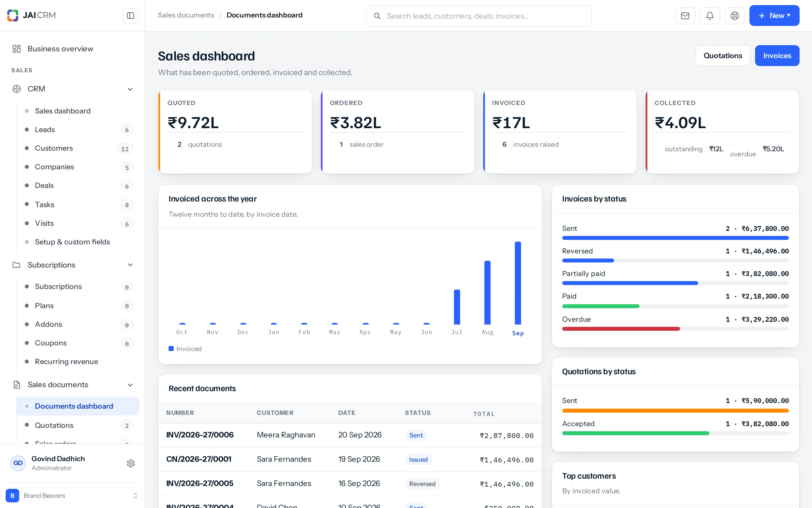Viewport: 812px width, 508px height.
Task: Click the Sent status badge for Meera Raghavan
Action: click(416, 435)
